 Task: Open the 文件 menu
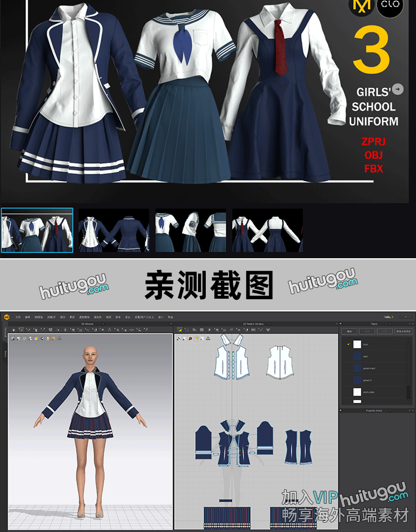[18, 317]
